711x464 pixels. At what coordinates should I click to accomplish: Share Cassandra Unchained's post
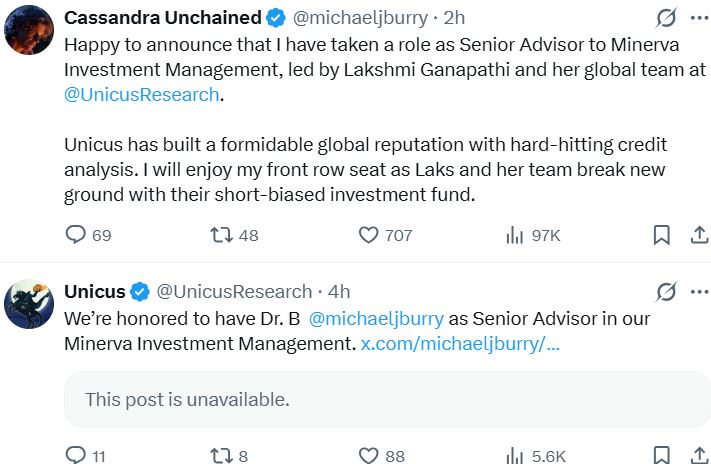(699, 235)
